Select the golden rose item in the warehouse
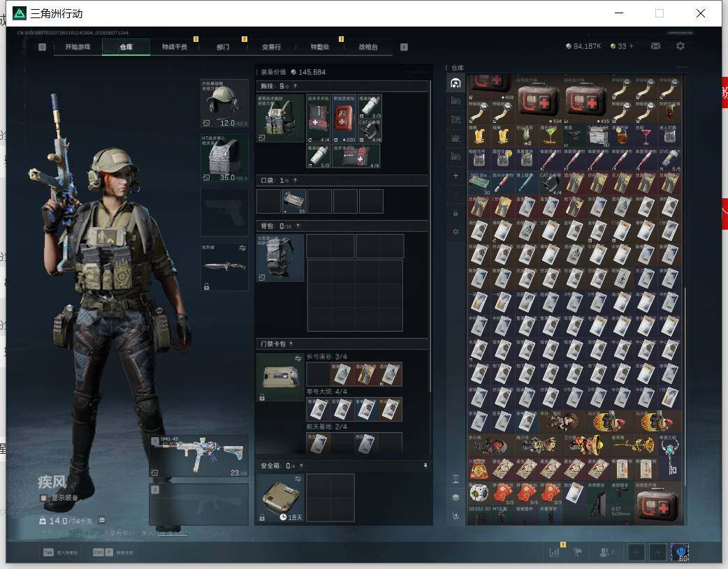728x569 pixels. [x=634, y=445]
